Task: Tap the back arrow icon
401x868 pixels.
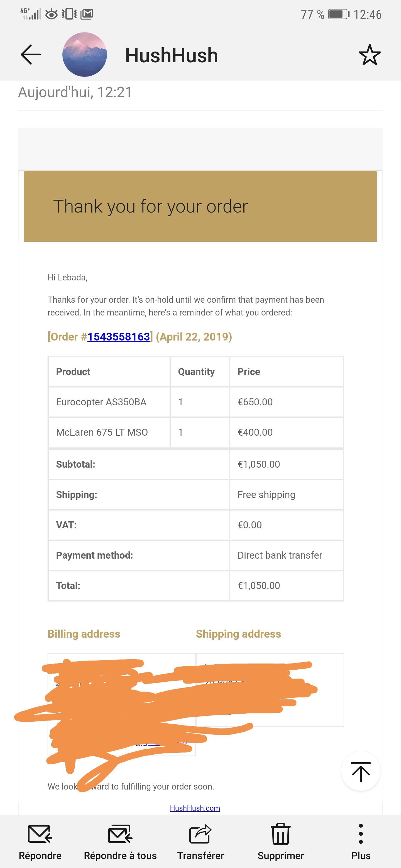Action: tap(31, 55)
